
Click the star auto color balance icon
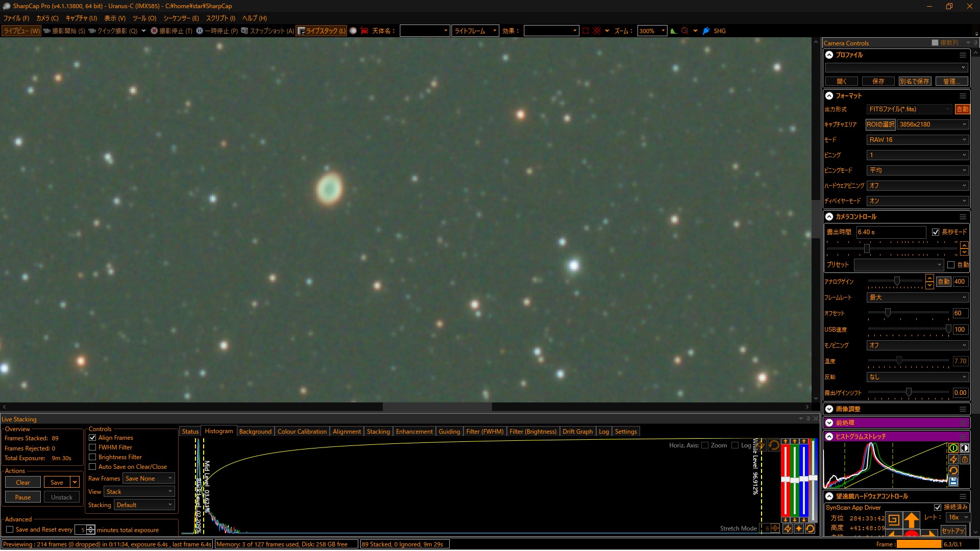(799, 529)
